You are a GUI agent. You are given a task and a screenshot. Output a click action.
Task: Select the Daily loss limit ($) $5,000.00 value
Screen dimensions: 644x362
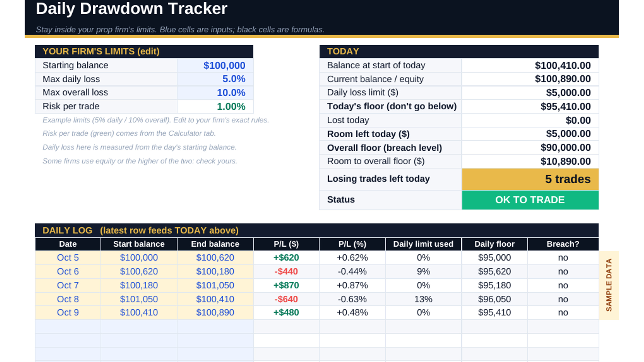tap(530, 93)
